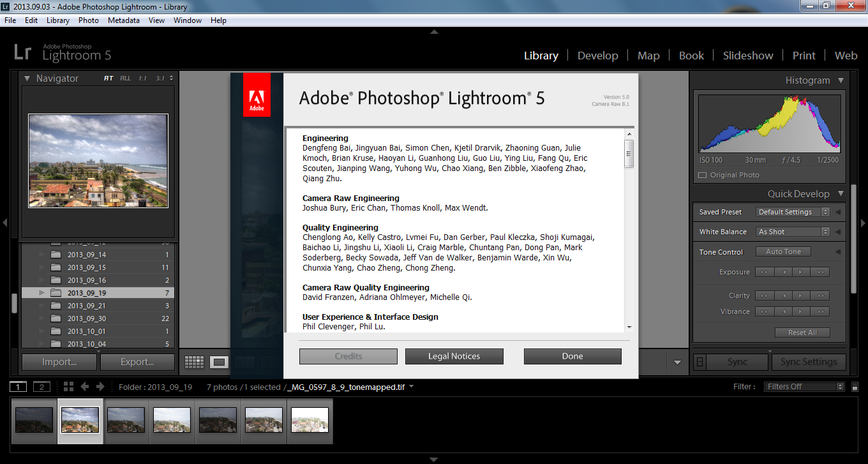This screenshot has width=868, height=464.
Task: Switch to Loupe view in the toolbar
Action: (219, 363)
